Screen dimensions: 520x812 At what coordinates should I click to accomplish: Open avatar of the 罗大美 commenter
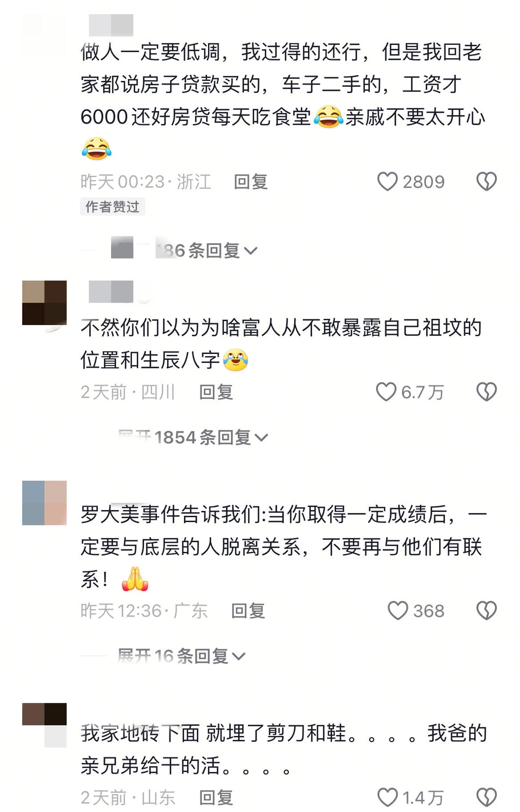click(x=44, y=503)
